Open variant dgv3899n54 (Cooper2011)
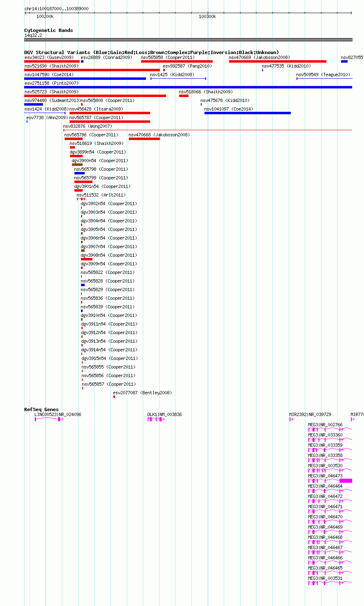Viewport: 364px width, 606px height. pyautogui.click(x=99, y=152)
